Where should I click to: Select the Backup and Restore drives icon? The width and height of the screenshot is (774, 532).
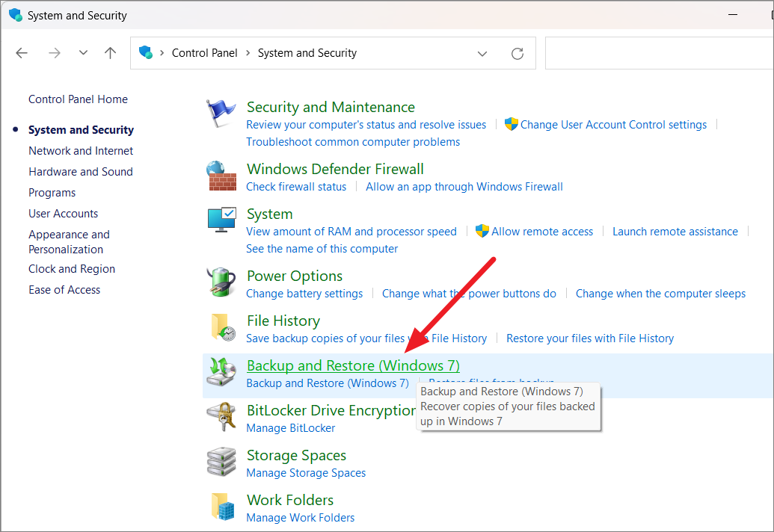click(221, 371)
